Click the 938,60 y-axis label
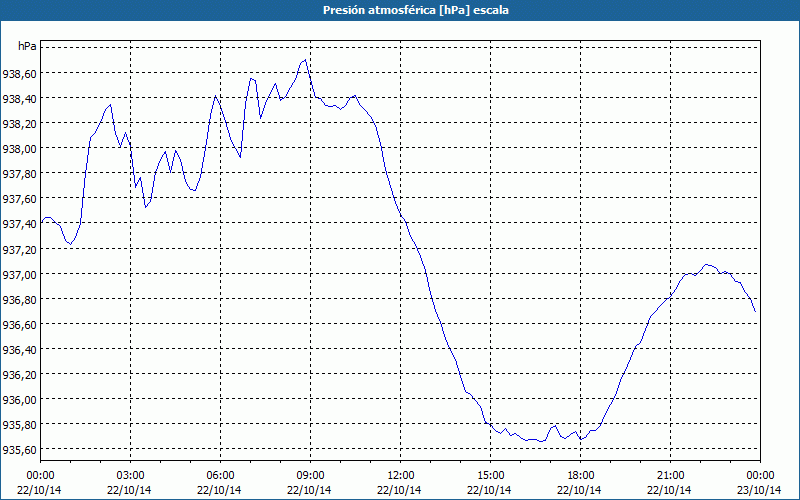Image resolution: width=800 pixels, height=500 pixels. tap(19, 74)
